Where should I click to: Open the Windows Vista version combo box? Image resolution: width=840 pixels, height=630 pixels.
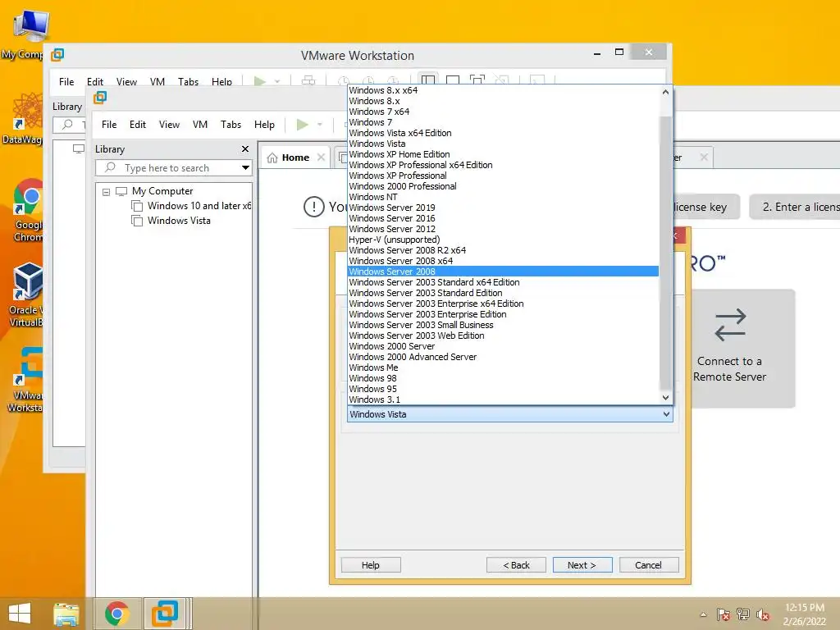click(510, 414)
